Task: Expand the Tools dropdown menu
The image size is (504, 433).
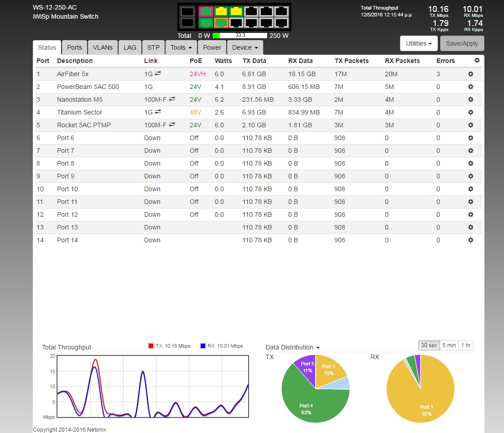Action: click(x=181, y=47)
